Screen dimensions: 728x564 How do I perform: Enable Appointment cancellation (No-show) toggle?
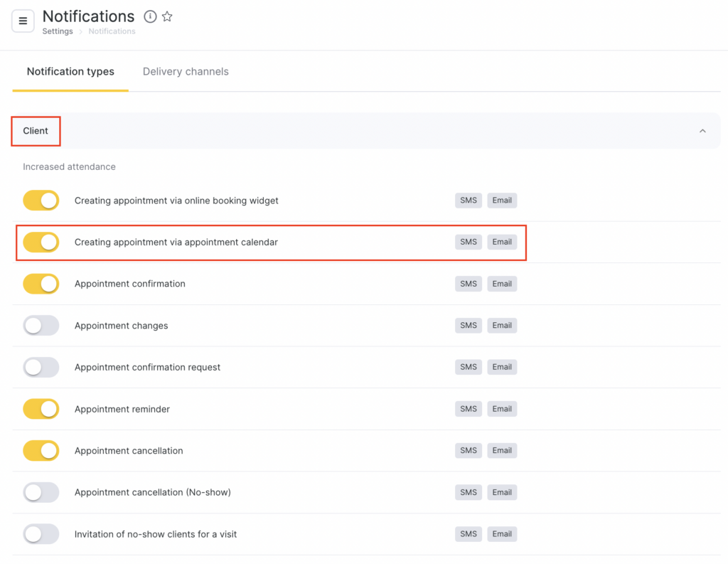pyautogui.click(x=41, y=492)
